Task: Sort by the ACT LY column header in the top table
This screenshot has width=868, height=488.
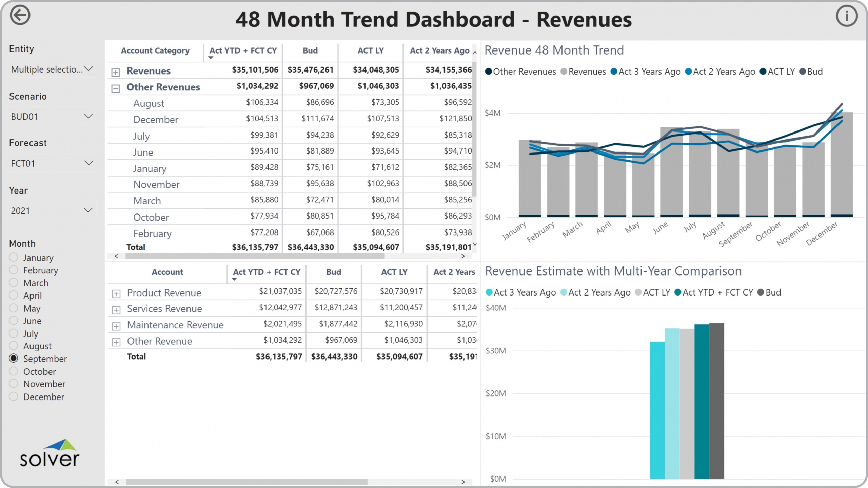Action: pos(370,50)
